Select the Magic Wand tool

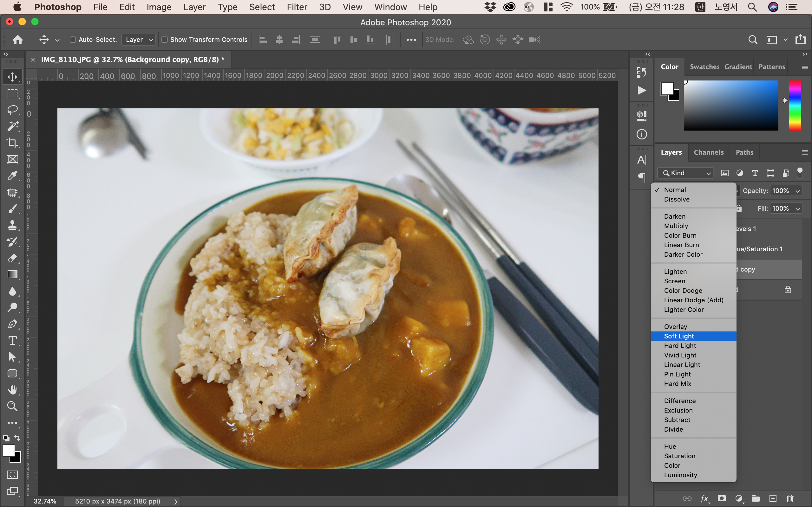[x=12, y=126]
